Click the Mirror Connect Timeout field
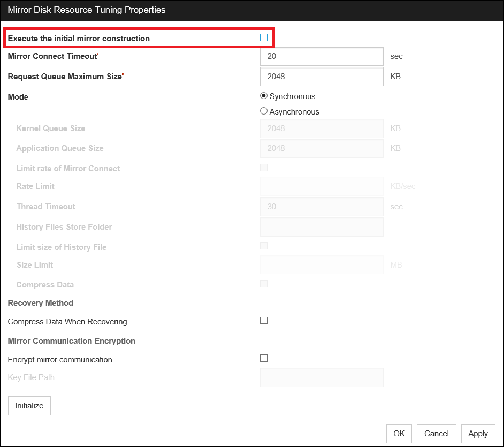This screenshot has width=504, height=447. point(321,56)
